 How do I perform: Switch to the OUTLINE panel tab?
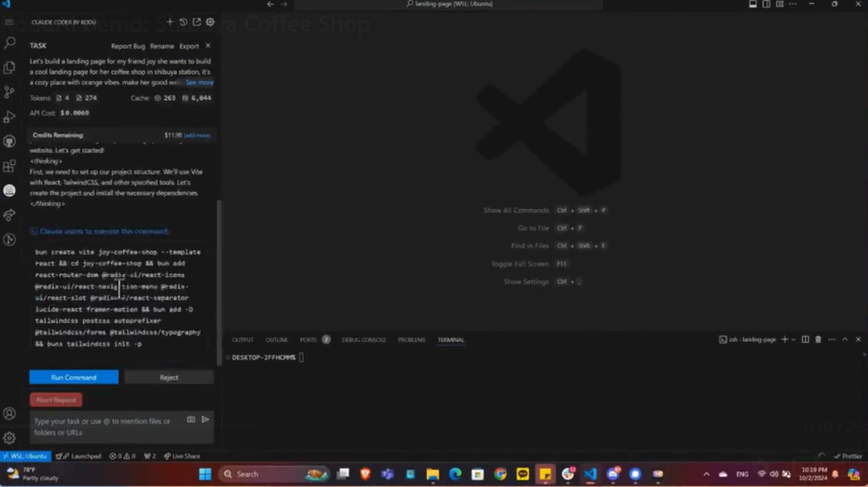(x=276, y=339)
